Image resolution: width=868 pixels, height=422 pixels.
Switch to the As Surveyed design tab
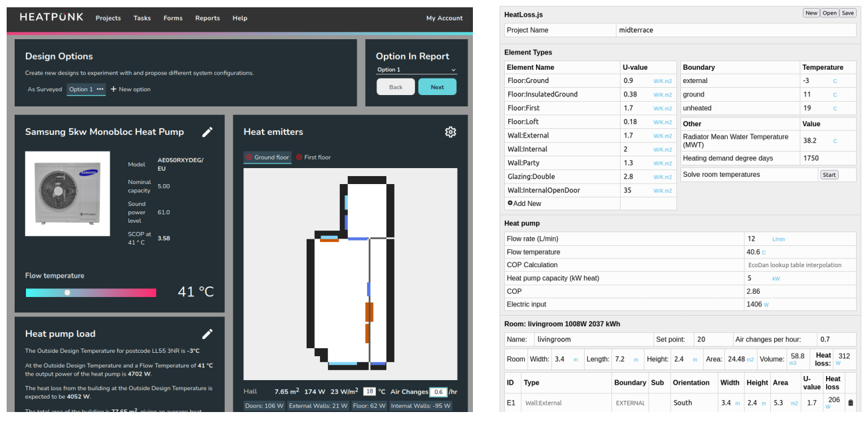[x=45, y=89]
